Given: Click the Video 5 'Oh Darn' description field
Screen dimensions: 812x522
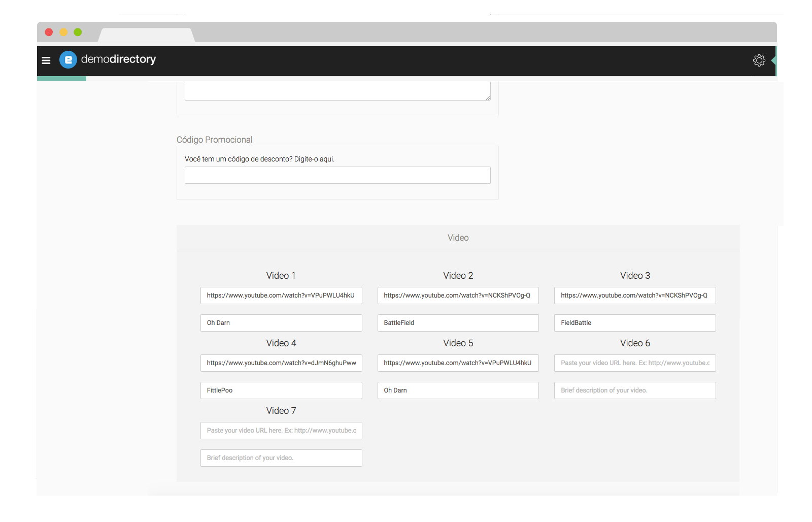Looking at the screenshot, I should (458, 390).
